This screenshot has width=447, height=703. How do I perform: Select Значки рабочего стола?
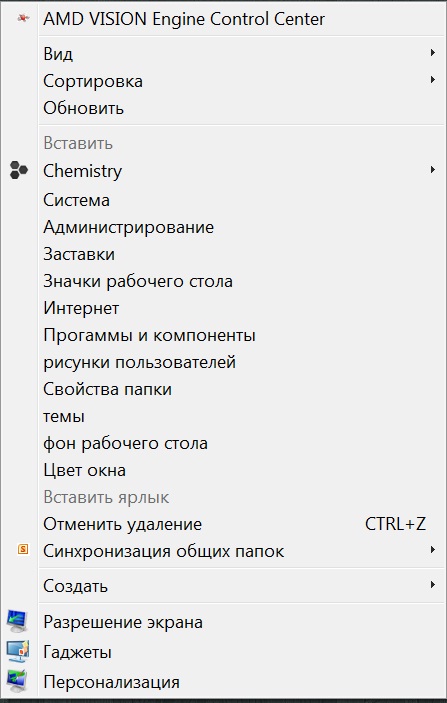pyautogui.click(x=242, y=282)
